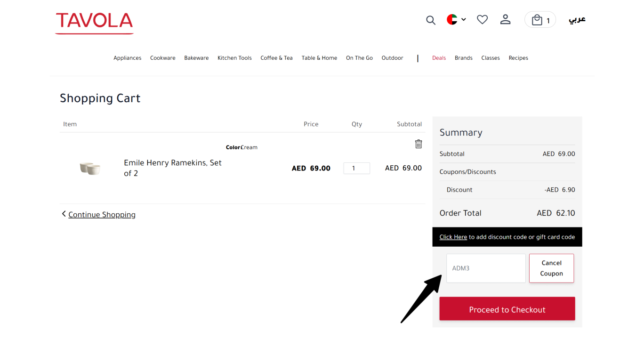
Task: Open the Kitchen Tools menu
Action: point(234,58)
